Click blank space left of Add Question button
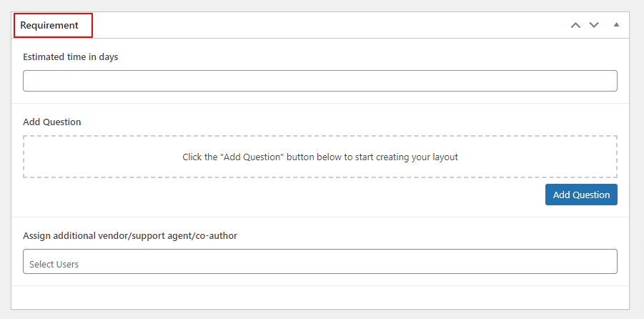Viewport: 644px width, 319px height. 286,195
